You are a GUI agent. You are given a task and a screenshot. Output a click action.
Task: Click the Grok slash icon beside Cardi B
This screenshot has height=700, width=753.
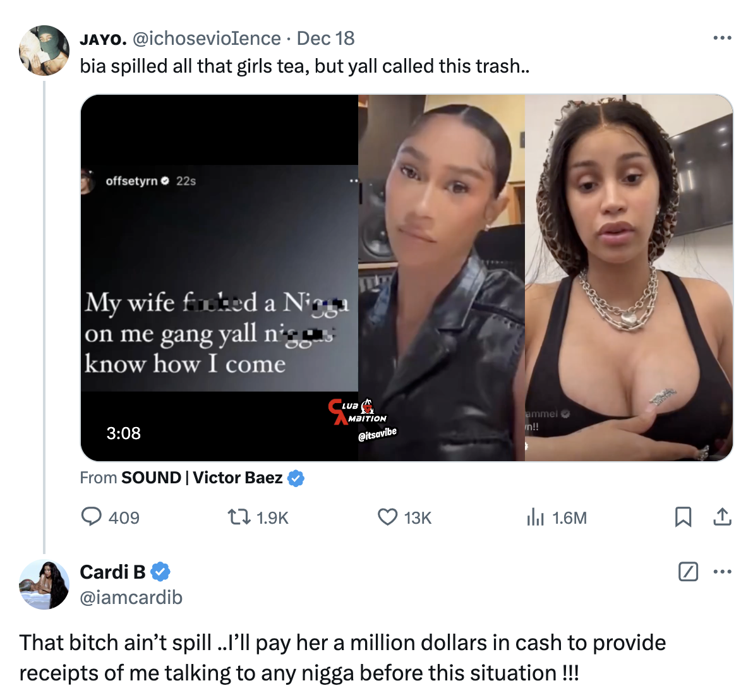(688, 572)
